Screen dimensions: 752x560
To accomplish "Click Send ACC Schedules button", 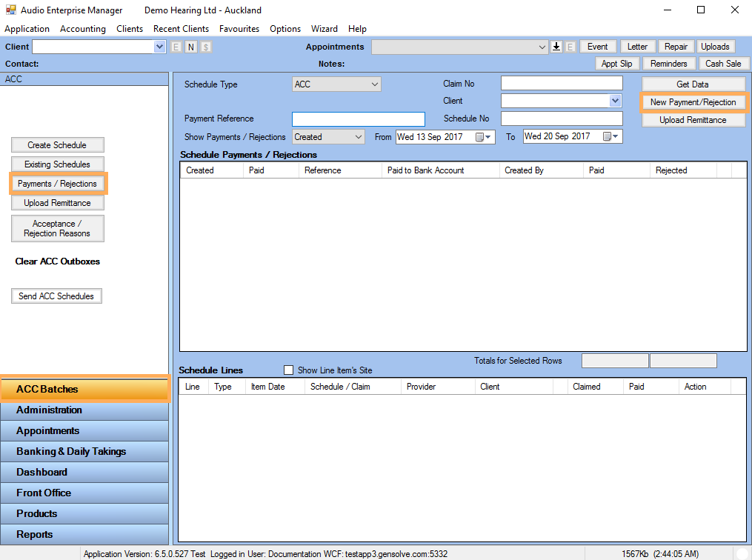I will 56,296.
